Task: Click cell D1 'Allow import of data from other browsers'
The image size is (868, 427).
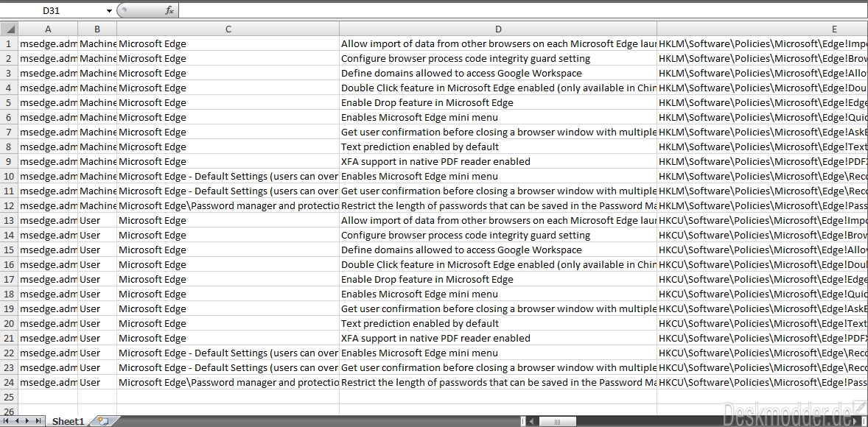Action: [x=498, y=43]
